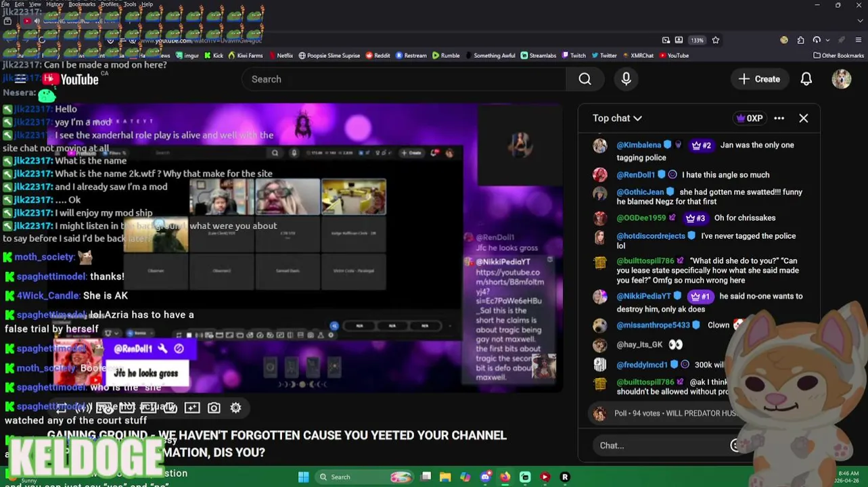The image size is (868, 487).
Task: Open the Something Awful bookmark
Action: [x=490, y=55]
